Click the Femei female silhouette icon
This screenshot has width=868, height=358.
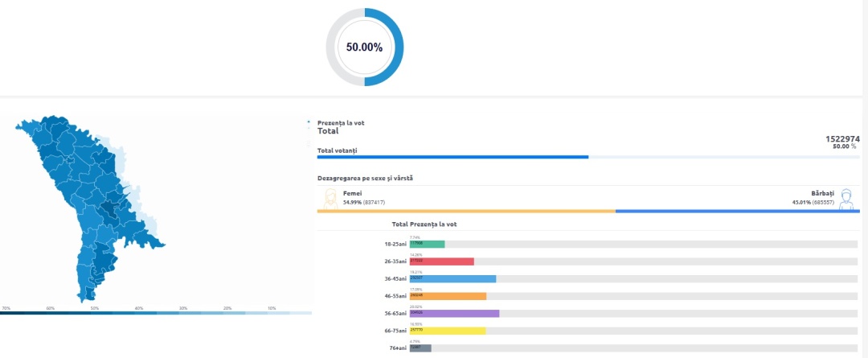pyautogui.click(x=330, y=198)
